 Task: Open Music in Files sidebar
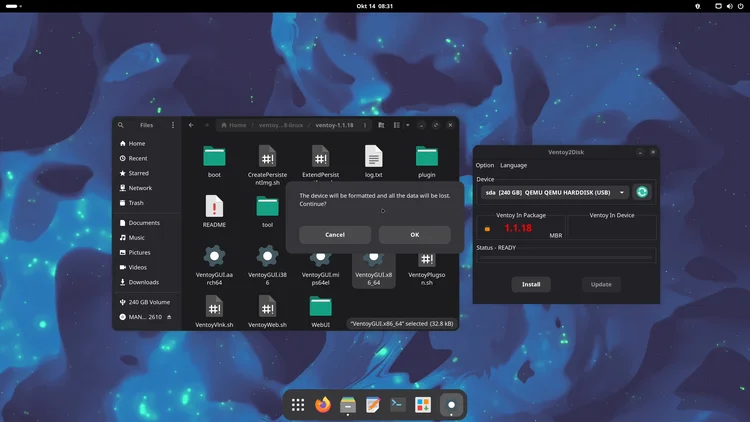click(x=146, y=237)
